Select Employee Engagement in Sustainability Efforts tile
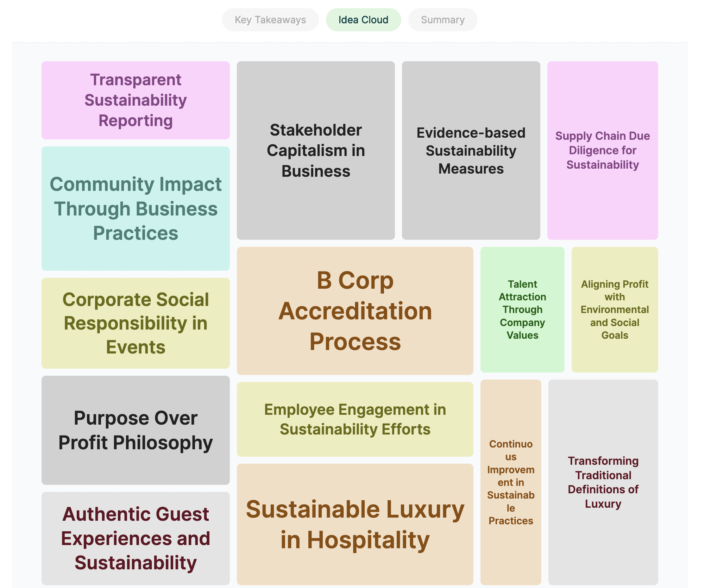Viewport: 711px width, 588px height. (355, 419)
